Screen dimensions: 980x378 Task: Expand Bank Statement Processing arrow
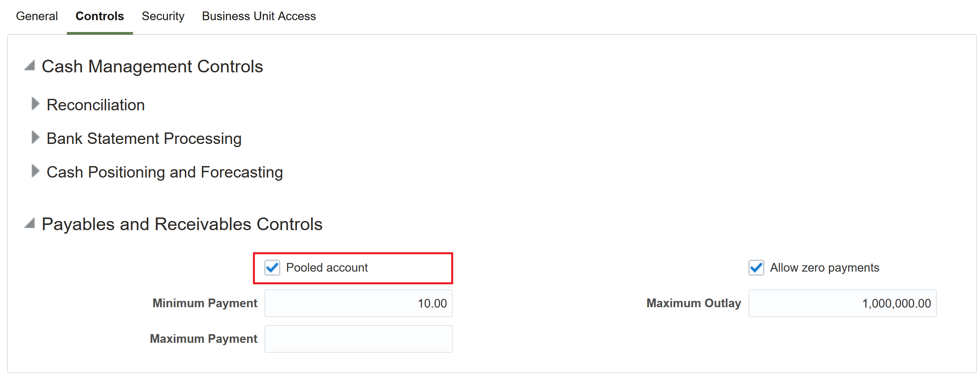point(35,137)
